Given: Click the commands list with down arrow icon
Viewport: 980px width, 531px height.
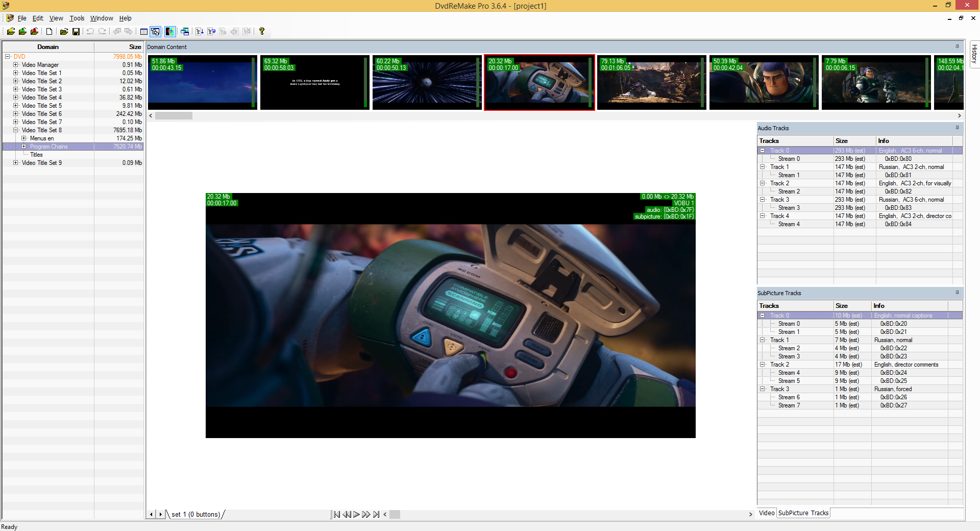Looking at the screenshot, I should click(x=200, y=32).
